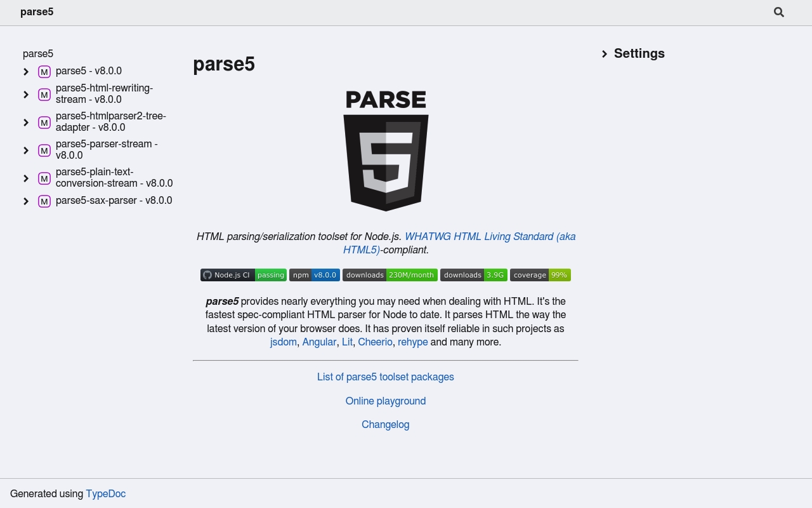
Task: Open the search magnifier icon
Action: pyautogui.click(x=779, y=12)
